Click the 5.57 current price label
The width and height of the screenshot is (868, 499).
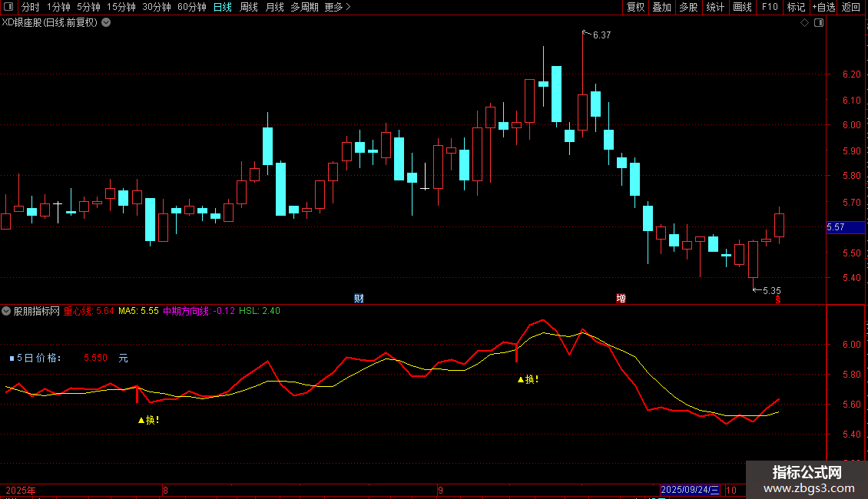[845, 227]
